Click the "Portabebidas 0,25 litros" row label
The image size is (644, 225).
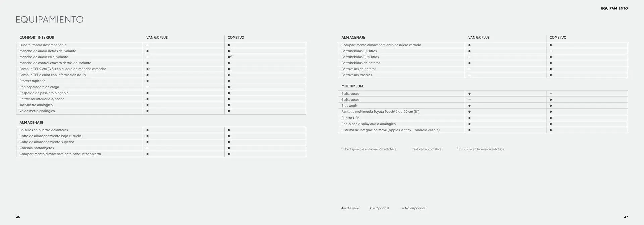point(360,57)
